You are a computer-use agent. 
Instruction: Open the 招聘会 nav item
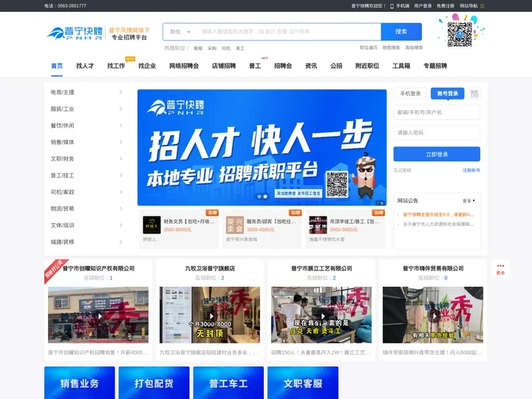[283, 66]
